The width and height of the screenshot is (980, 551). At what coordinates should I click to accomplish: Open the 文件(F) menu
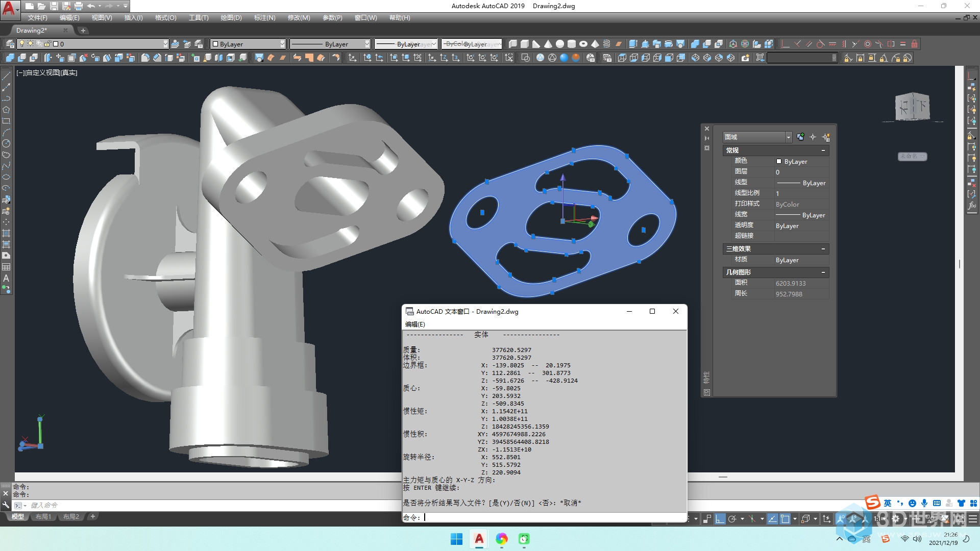tap(37, 17)
